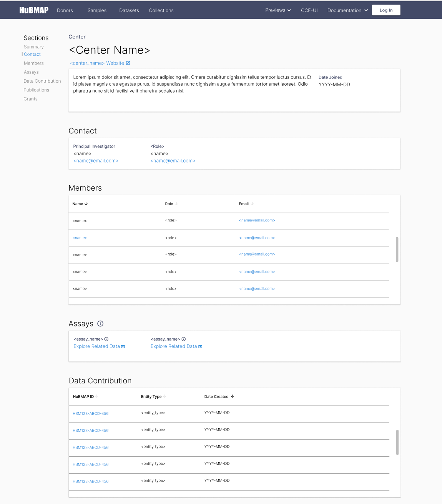This screenshot has width=442, height=504.
Task: Click info icon beside first assay_name
Action: pyautogui.click(x=106, y=339)
